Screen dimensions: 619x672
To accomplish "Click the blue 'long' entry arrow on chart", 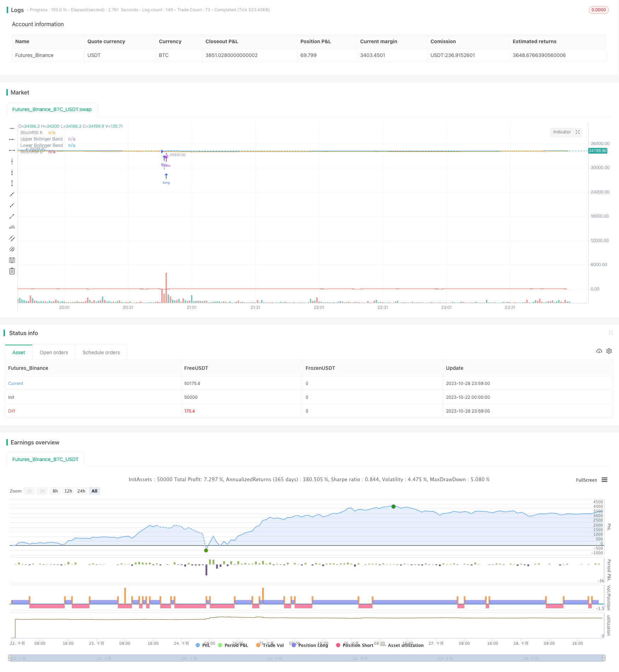I will (166, 176).
